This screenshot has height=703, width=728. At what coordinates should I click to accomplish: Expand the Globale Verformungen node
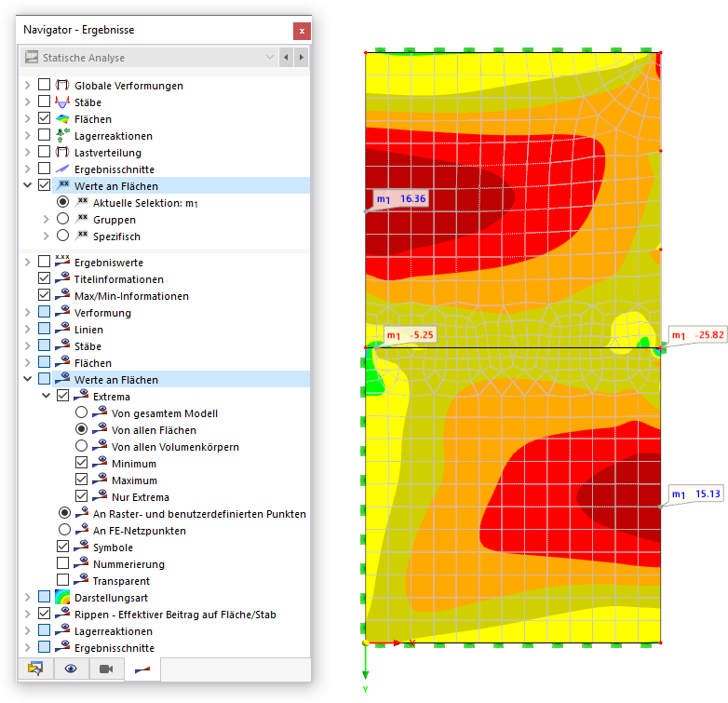pos(27,85)
